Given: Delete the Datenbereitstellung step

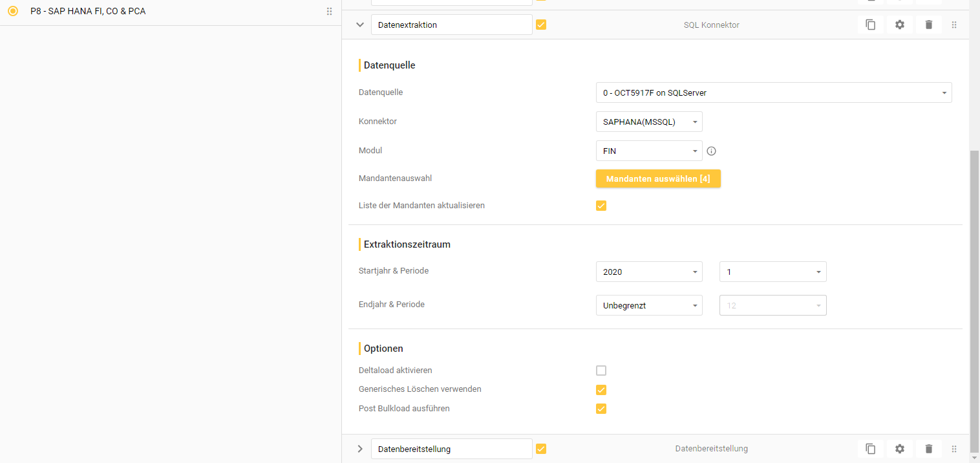Looking at the screenshot, I should pos(928,449).
